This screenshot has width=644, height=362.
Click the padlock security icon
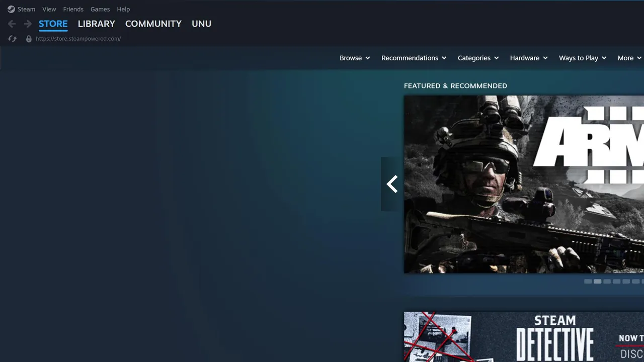[x=29, y=39]
